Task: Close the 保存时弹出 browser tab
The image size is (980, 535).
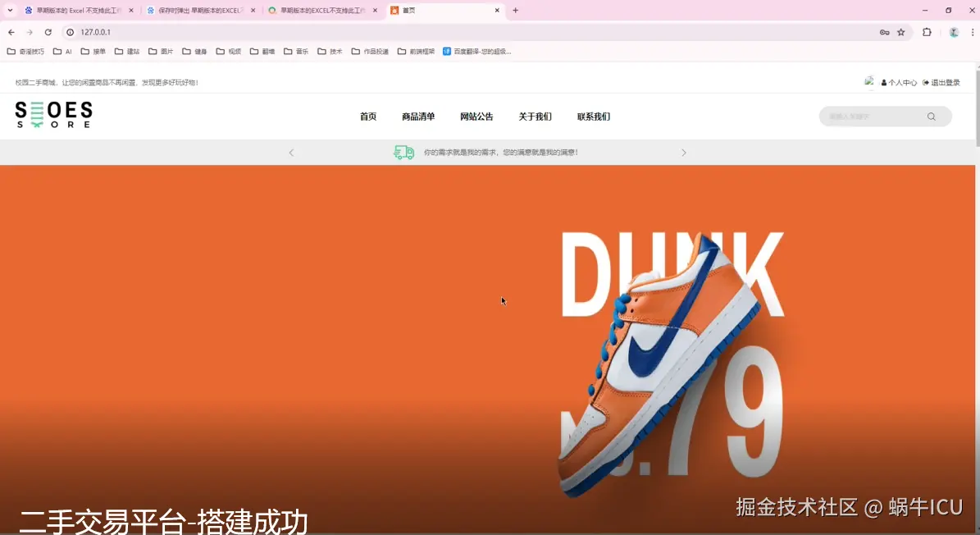Action: coord(253,10)
